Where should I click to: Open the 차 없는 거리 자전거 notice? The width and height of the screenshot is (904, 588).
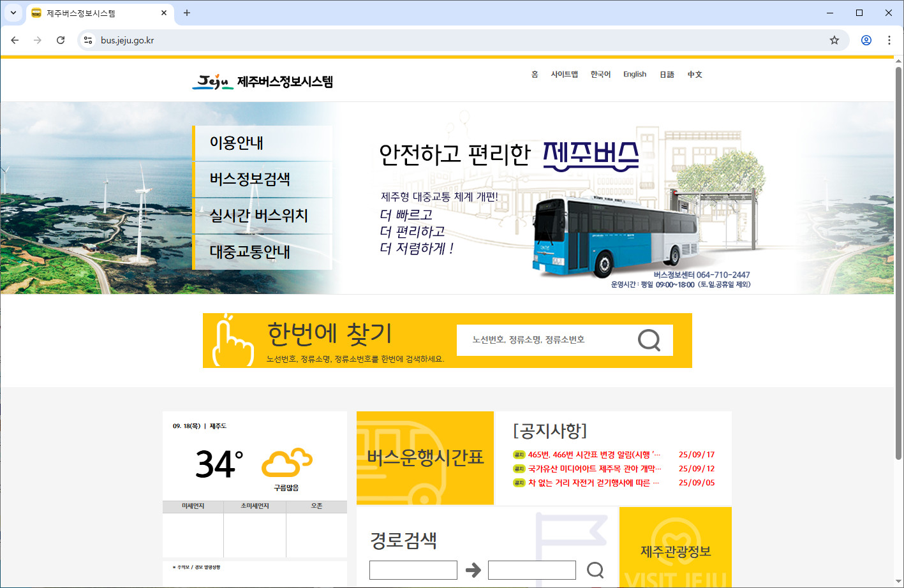tap(593, 483)
